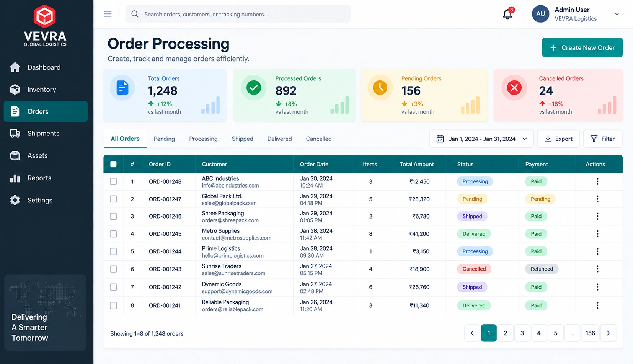Click the Total Amount column header
The image size is (633, 364).
tap(417, 164)
